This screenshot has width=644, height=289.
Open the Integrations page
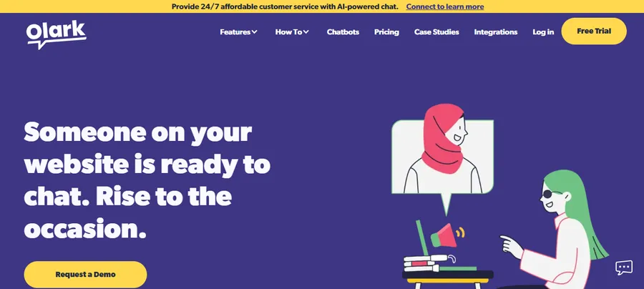click(x=496, y=31)
